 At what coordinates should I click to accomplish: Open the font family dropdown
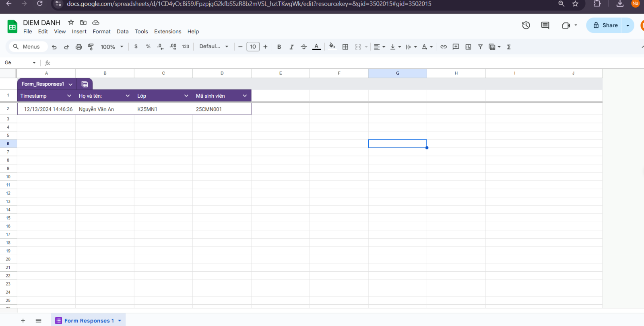214,47
